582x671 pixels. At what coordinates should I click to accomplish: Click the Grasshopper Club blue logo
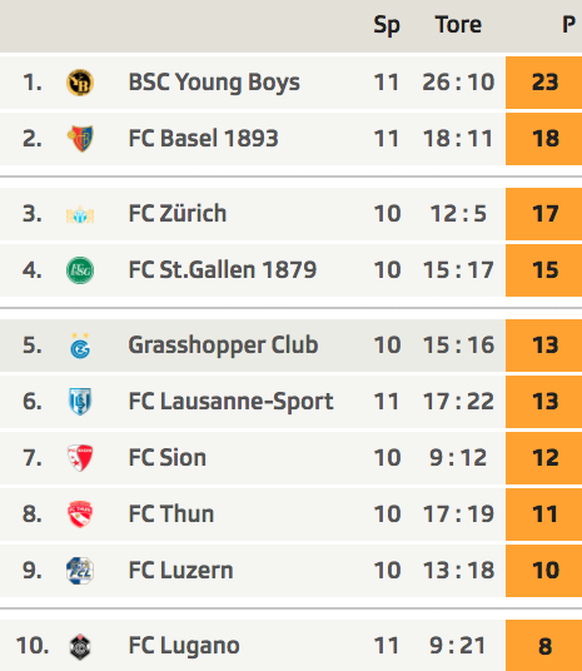coord(80,345)
